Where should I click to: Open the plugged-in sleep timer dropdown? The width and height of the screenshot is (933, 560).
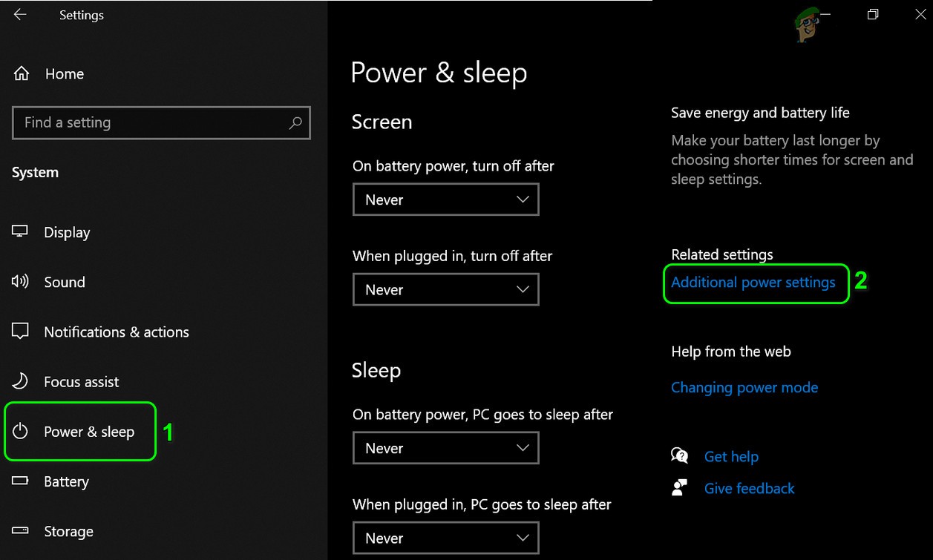click(x=445, y=538)
